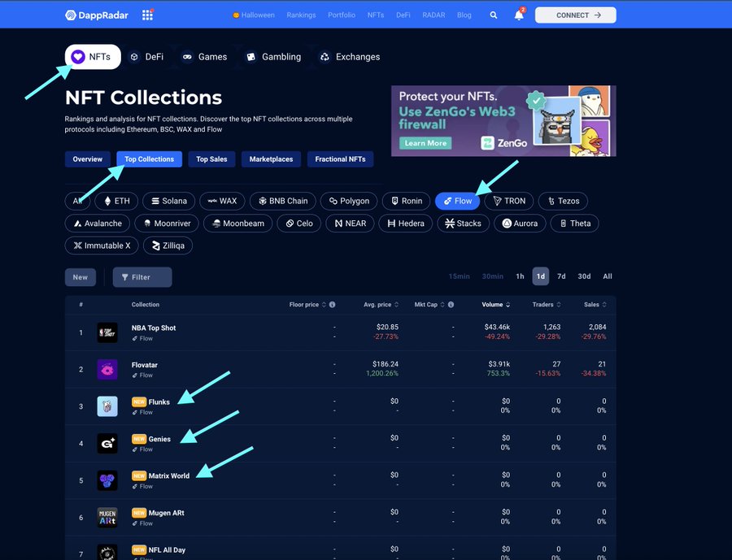The image size is (732, 560).
Task: Click the CONNECT wallet button
Action: coord(576,15)
